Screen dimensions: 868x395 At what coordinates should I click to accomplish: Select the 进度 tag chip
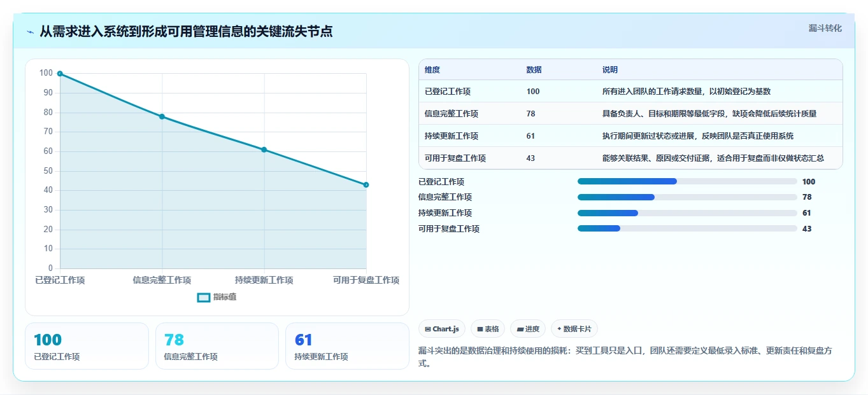coord(528,329)
